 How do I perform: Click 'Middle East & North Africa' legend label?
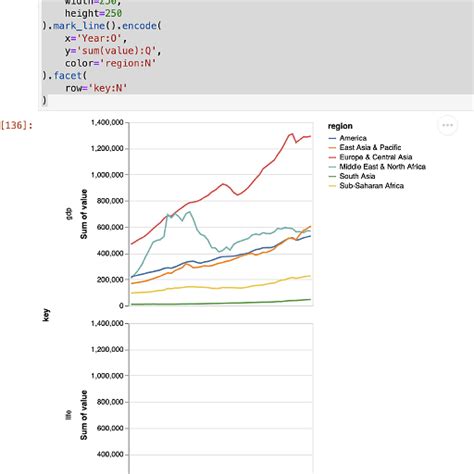pos(382,167)
